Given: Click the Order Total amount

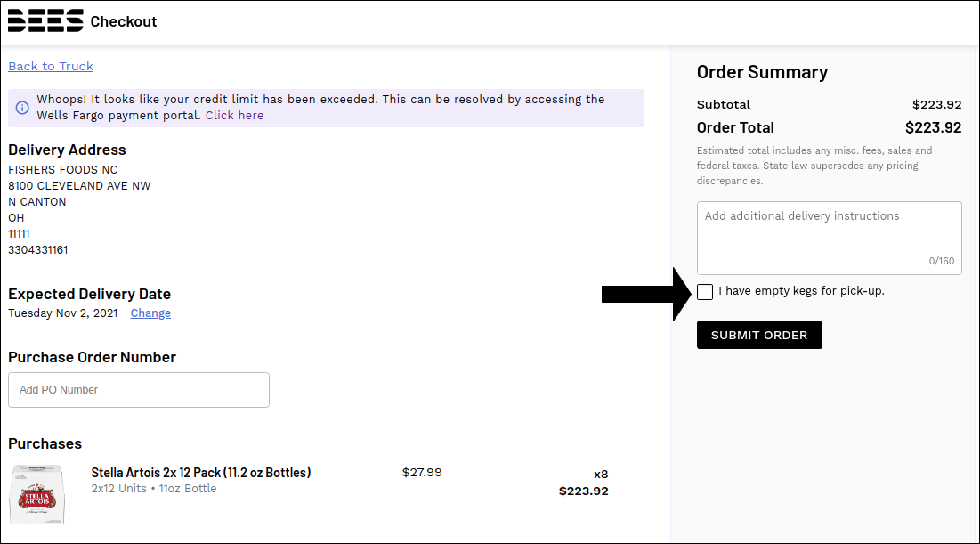Looking at the screenshot, I should (933, 127).
